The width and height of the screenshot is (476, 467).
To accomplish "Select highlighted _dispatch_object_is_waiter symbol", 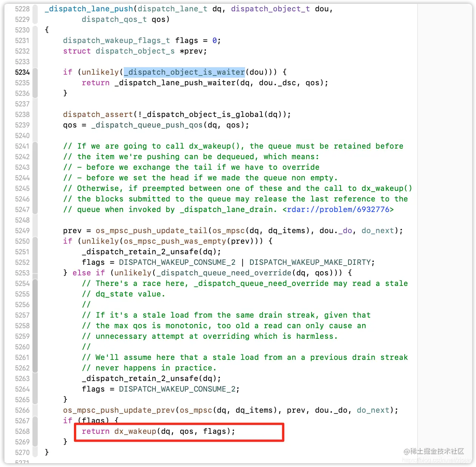I will (x=184, y=72).
